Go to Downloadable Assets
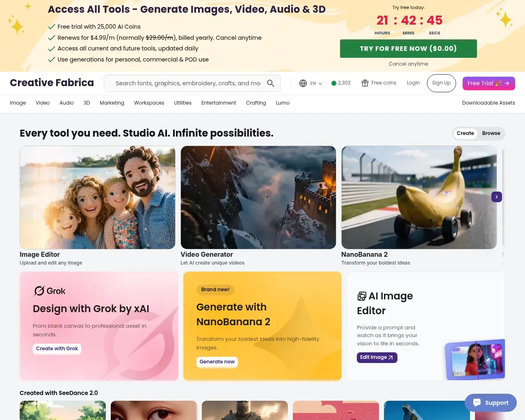 tap(488, 103)
